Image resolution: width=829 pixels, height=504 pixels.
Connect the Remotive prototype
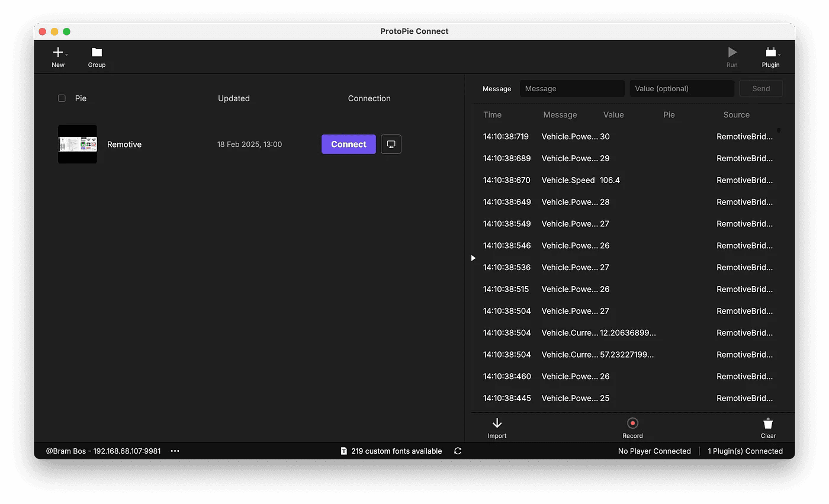[348, 144]
